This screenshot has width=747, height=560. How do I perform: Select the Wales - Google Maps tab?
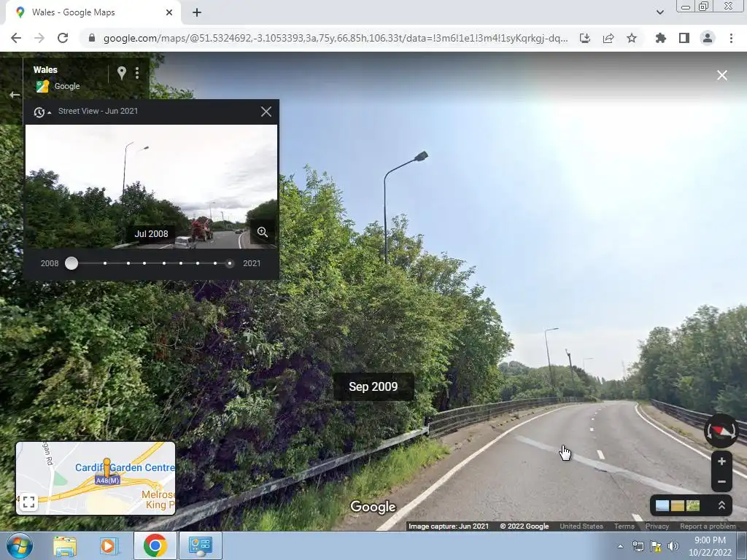click(x=93, y=12)
